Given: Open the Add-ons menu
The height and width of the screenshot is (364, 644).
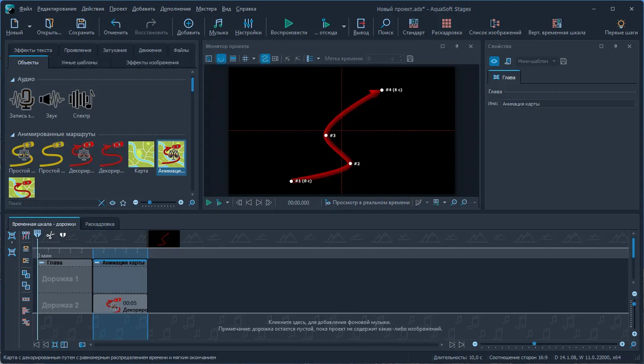Looking at the screenshot, I should click(175, 9).
